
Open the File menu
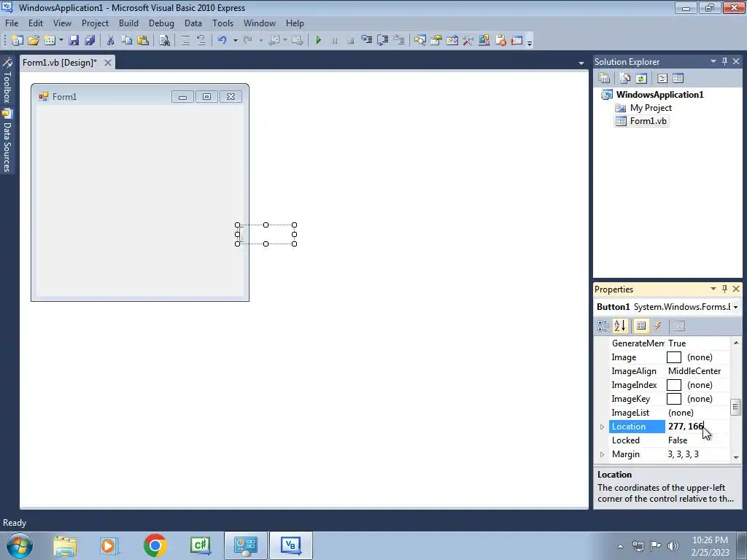pyautogui.click(x=12, y=23)
